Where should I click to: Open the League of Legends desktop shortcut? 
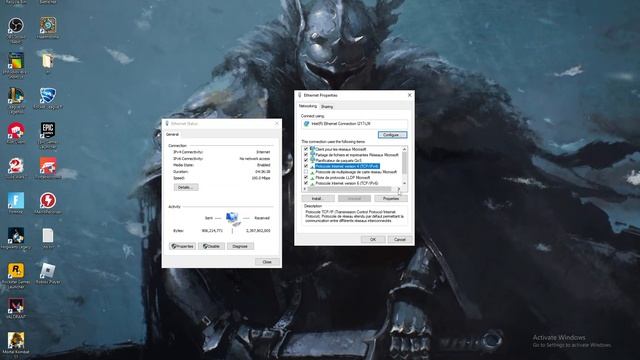[x=16, y=96]
